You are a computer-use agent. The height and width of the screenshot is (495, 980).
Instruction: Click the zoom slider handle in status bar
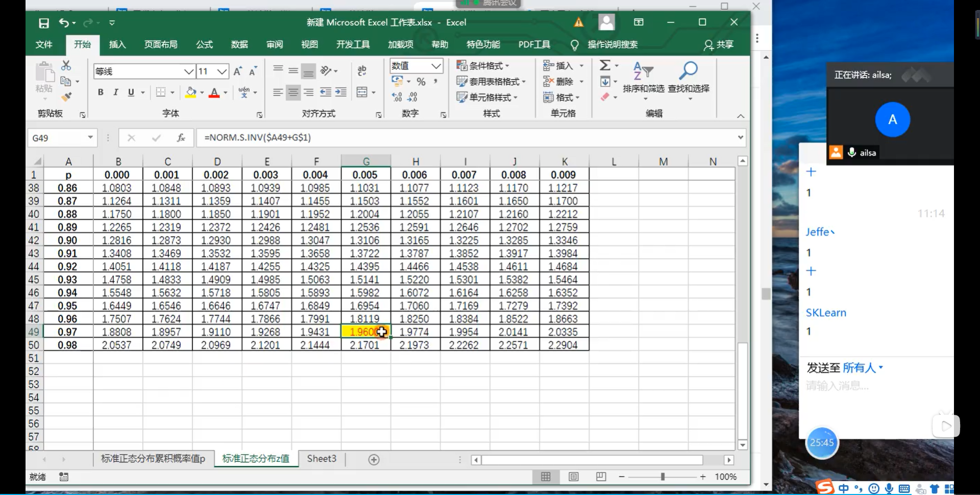click(663, 477)
